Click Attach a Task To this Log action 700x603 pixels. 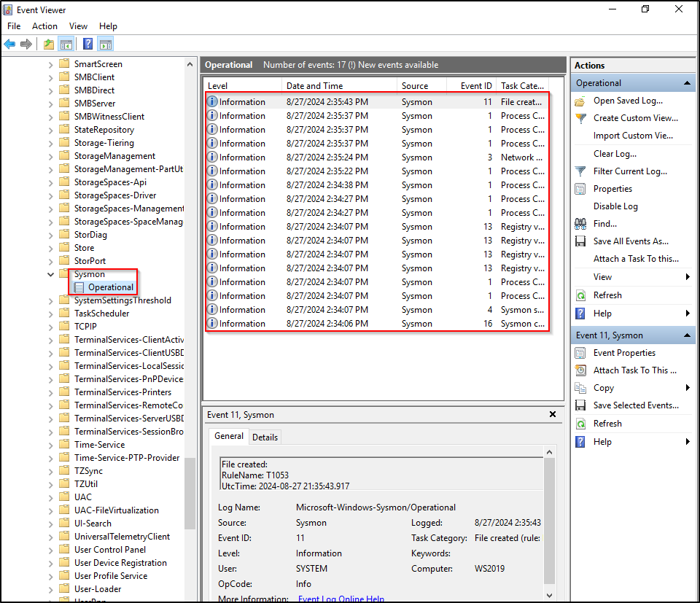(x=636, y=259)
